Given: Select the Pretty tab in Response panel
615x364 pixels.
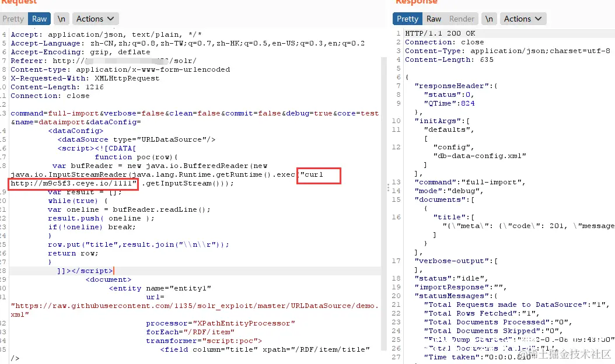Looking at the screenshot, I should [x=407, y=19].
